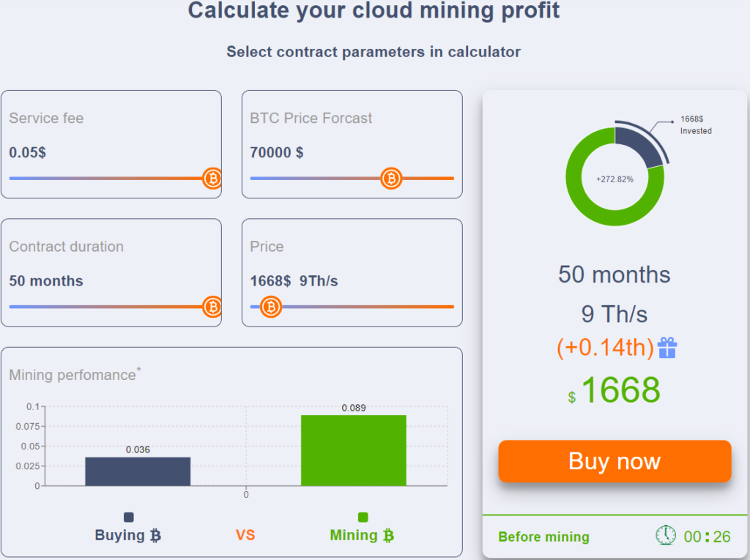Image resolution: width=750 pixels, height=560 pixels.
Task: Click the stopwatch icon beside the countdown timer
Action: point(665,535)
